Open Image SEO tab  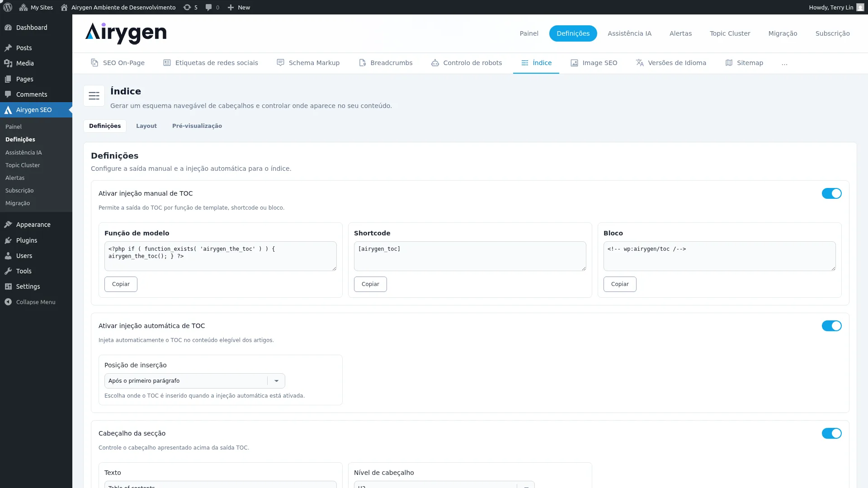pos(594,63)
